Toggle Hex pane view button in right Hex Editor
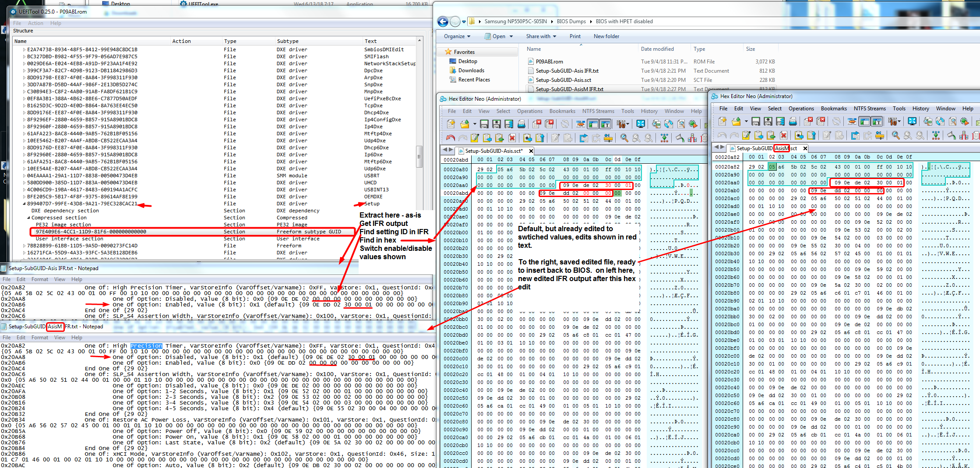 [x=864, y=121]
